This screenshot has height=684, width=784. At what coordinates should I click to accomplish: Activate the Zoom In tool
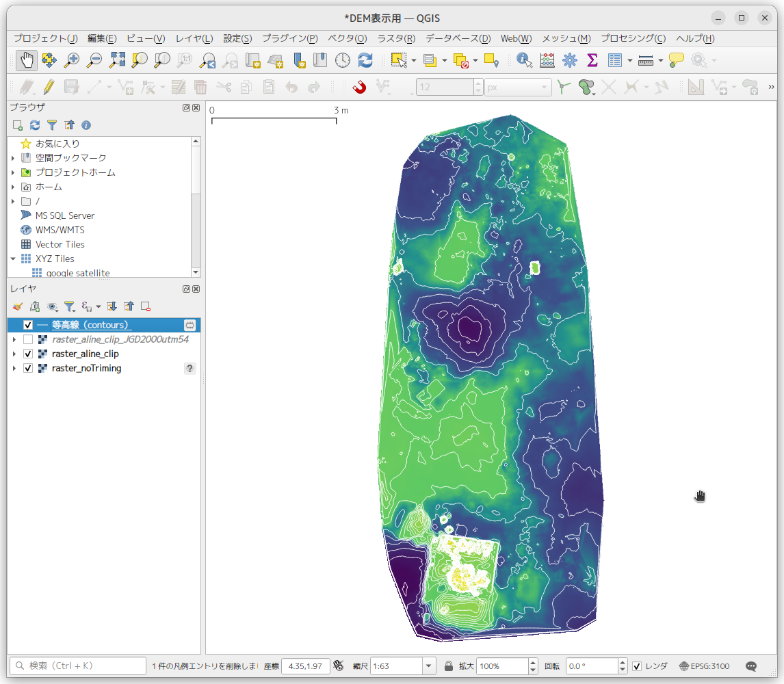(x=71, y=60)
